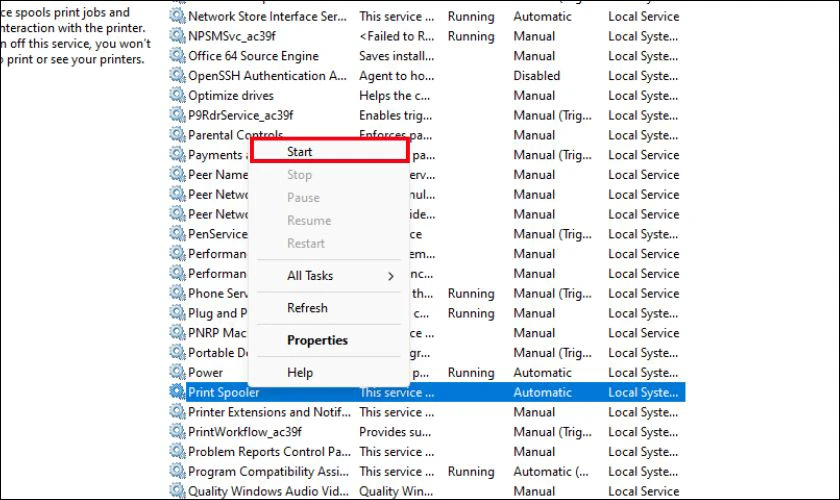Click the 'Enables trig...' description text
The height and width of the screenshot is (500, 840).
[x=395, y=116]
